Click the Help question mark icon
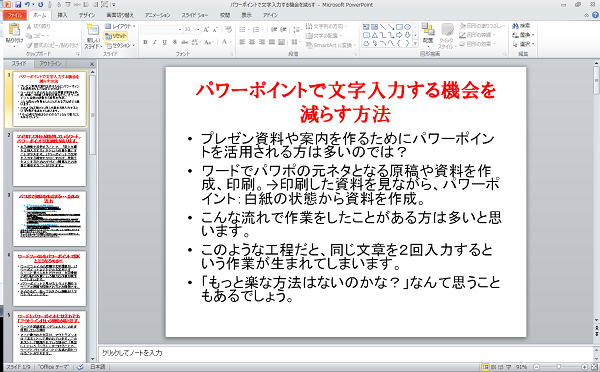The height and width of the screenshot is (372, 600). 595,15
